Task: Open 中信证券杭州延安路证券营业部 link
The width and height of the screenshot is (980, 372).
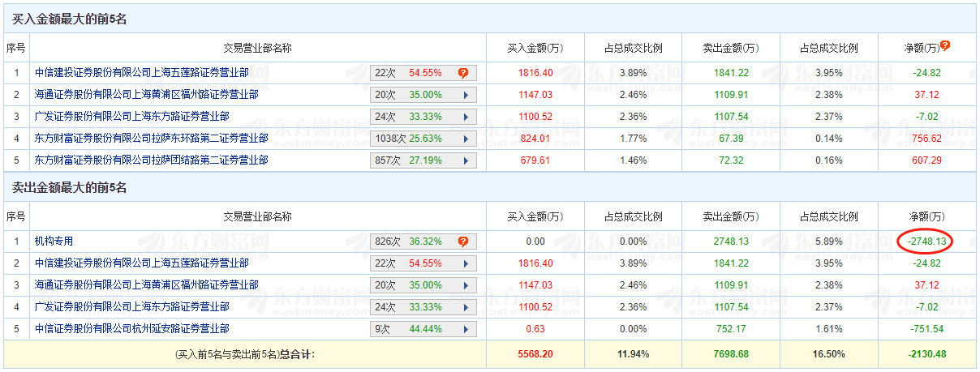Action: pos(132,329)
